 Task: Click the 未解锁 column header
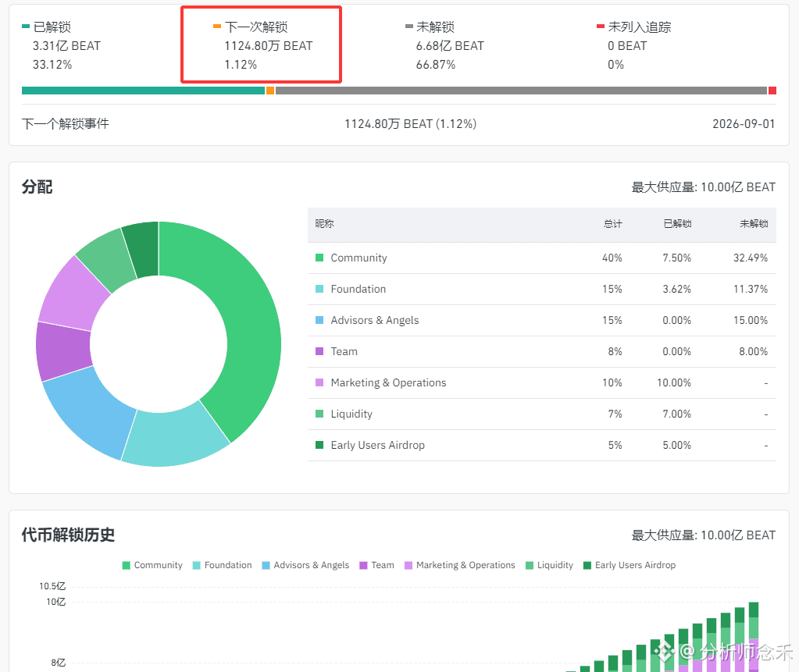tap(754, 223)
